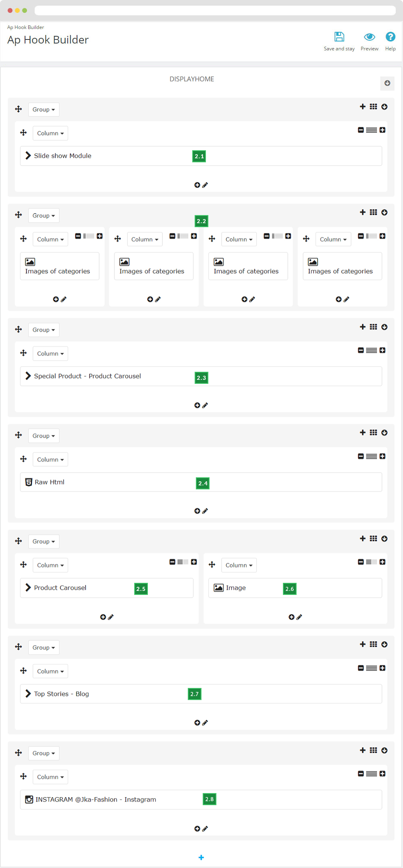
Task: Open the Group dropdown above Slide show Module
Action: coord(44,110)
